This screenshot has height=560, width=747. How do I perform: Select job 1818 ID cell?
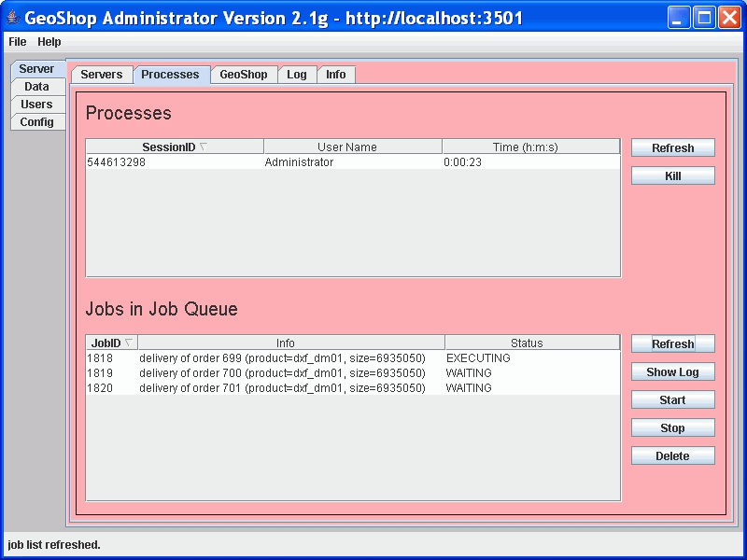(x=112, y=358)
